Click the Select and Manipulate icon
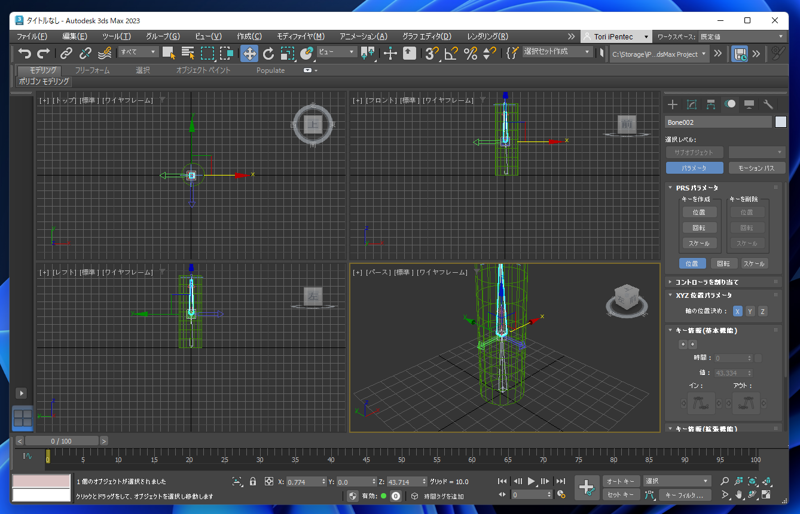Screen dimensions: 800x514 [x=390, y=53]
